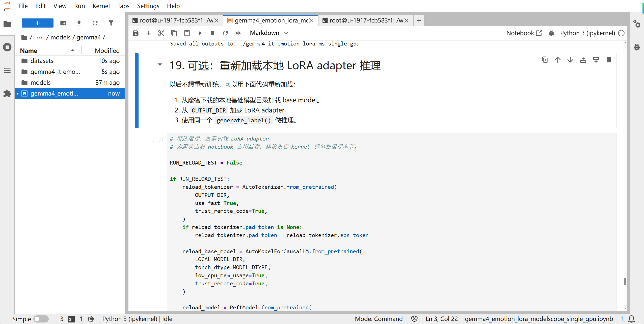Show the table of contents sidebar

pyautogui.click(x=7, y=71)
